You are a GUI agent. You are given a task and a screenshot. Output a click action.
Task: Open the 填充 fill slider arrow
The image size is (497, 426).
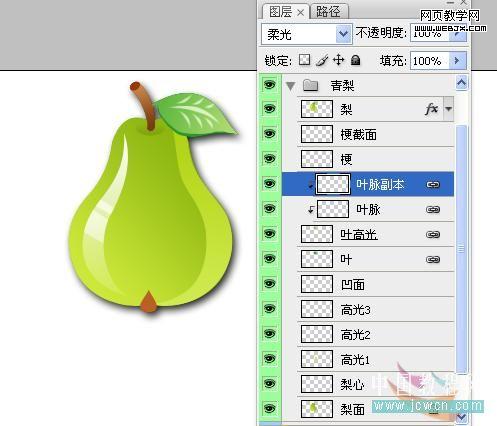(x=457, y=61)
